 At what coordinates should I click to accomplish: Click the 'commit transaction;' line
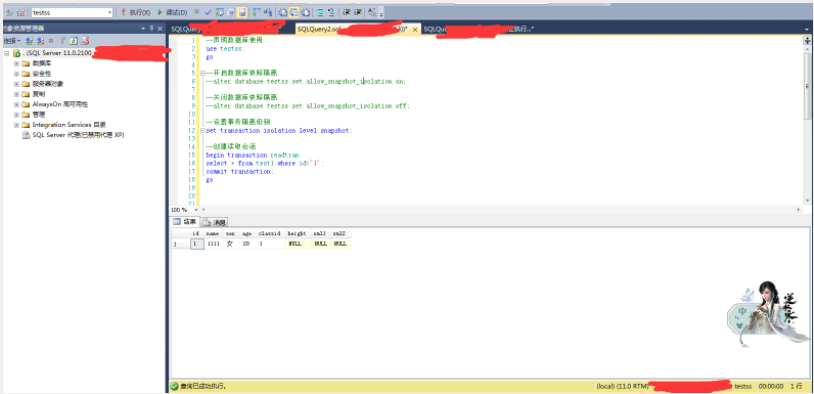[x=239, y=171]
